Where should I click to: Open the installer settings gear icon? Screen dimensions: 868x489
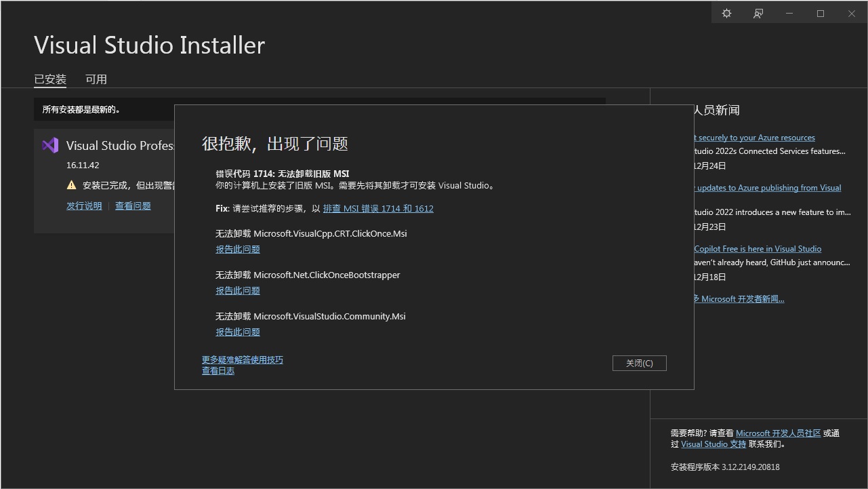click(726, 13)
